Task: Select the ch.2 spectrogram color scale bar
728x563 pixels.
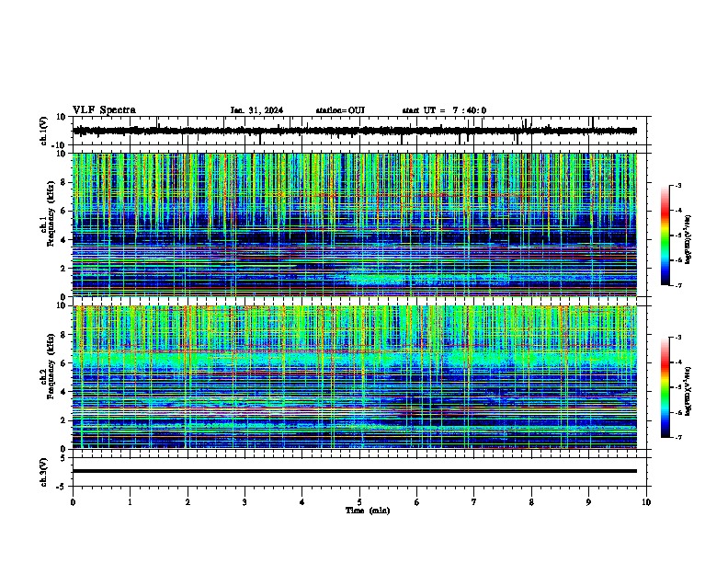Action: click(665, 387)
